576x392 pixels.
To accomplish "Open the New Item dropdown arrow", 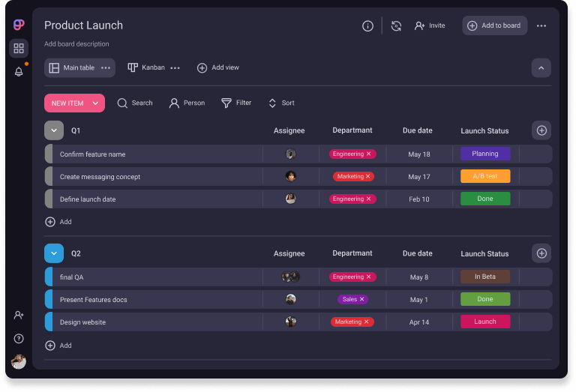I will click(95, 103).
